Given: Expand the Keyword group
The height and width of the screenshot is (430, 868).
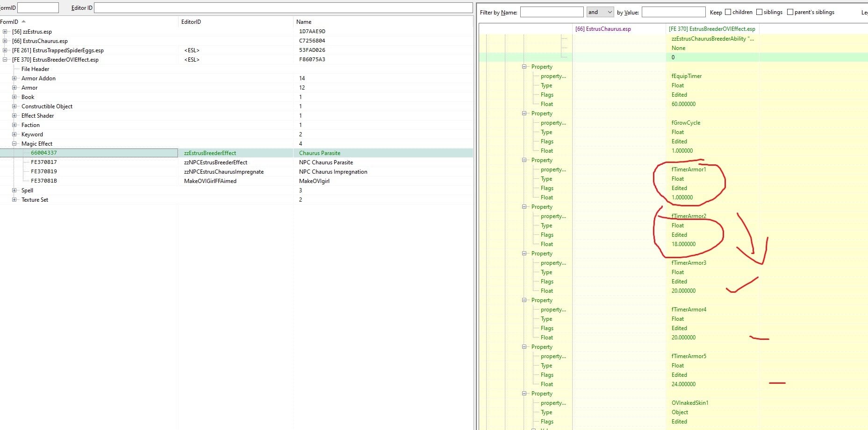Looking at the screenshot, I should (x=14, y=134).
